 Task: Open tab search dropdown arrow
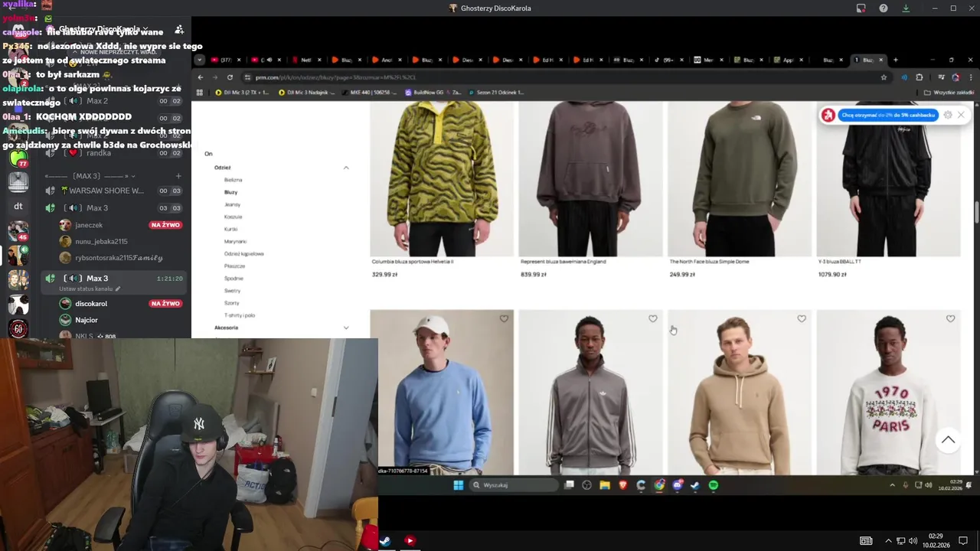[200, 60]
